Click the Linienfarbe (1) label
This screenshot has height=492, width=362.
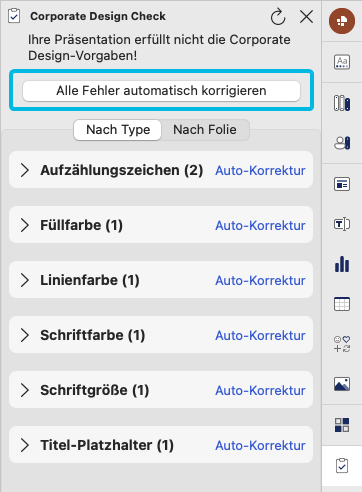click(x=90, y=280)
